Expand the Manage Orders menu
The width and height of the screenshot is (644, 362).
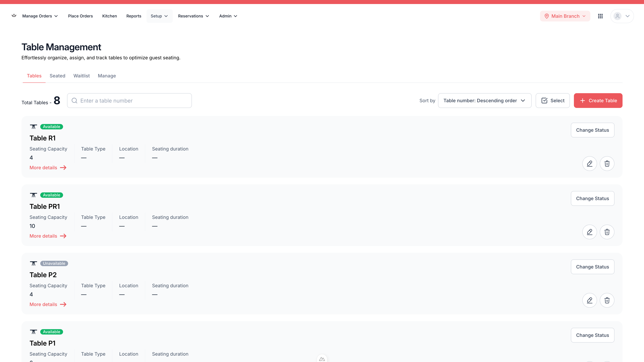coord(40,16)
